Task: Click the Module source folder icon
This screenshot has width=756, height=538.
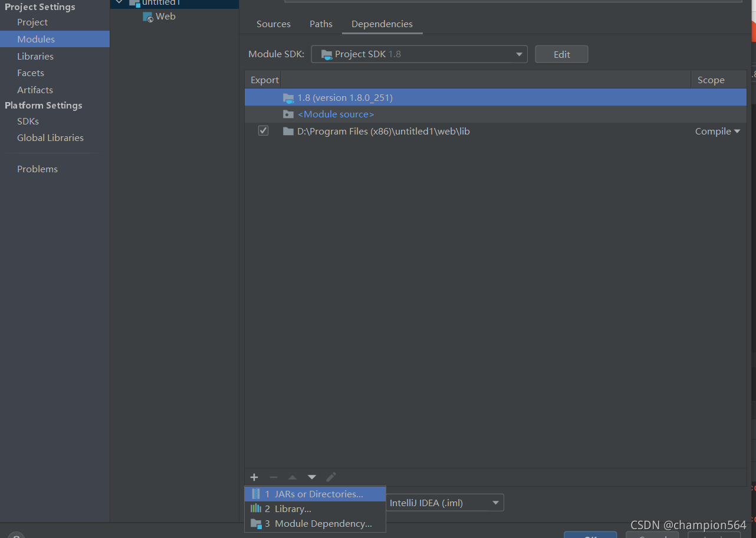Action: click(x=288, y=114)
